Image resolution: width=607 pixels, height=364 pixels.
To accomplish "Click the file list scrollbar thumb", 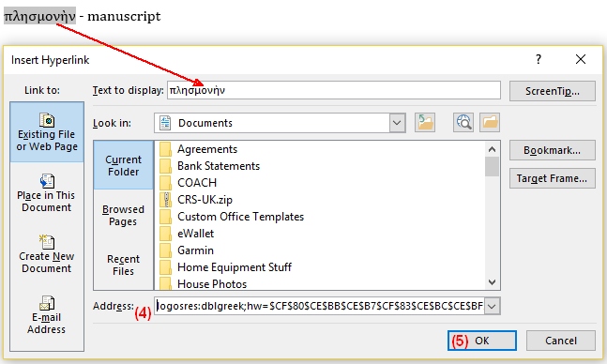I will 492,166.
